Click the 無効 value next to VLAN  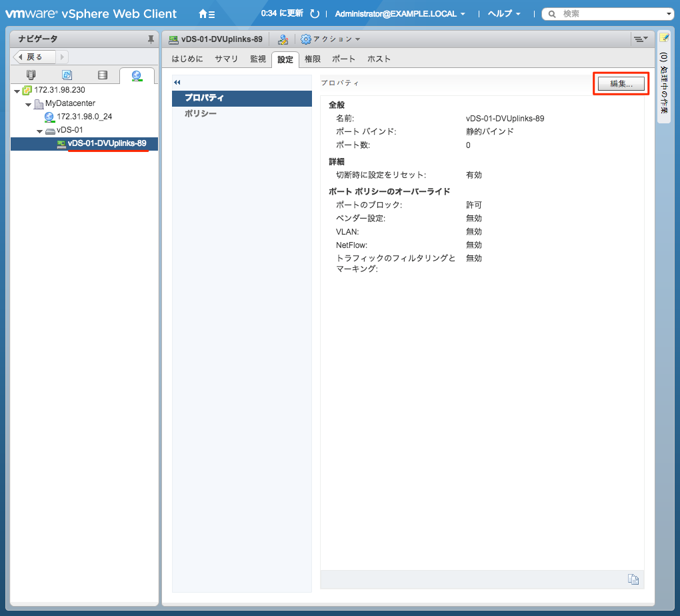coord(474,232)
